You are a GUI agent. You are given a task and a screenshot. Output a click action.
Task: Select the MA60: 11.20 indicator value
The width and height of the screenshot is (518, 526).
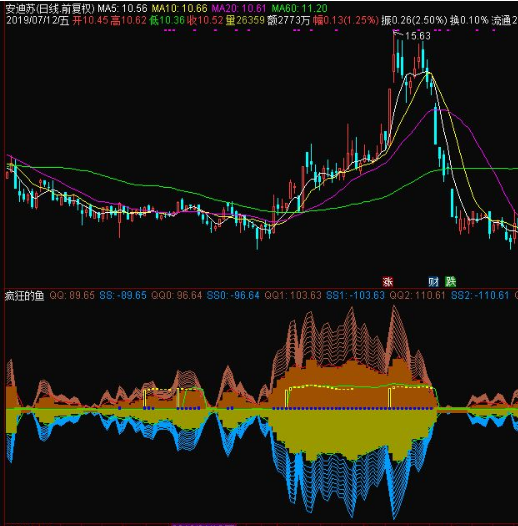point(299,8)
